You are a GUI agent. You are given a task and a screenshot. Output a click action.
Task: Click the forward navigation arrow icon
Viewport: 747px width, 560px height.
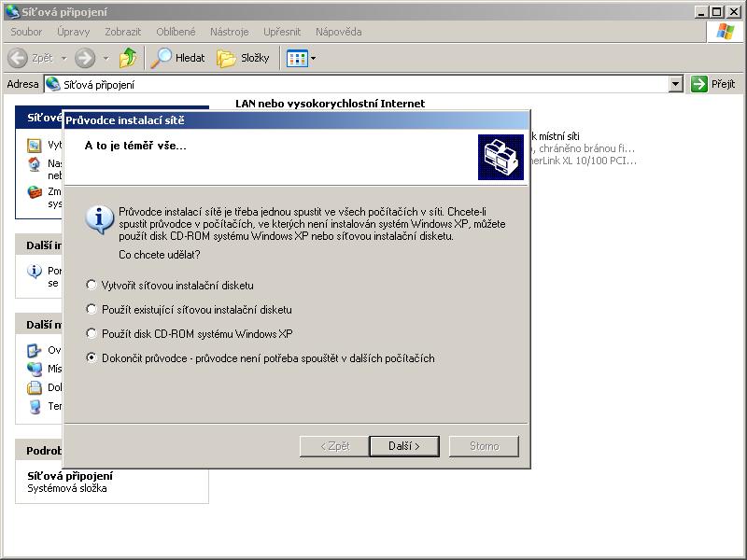coord(85,58)
